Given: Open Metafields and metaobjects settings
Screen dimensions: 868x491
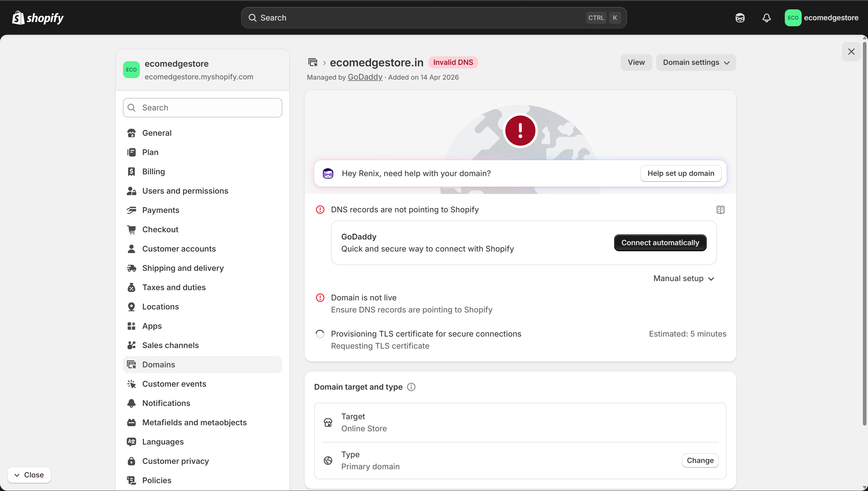Looking at the screenshot, I should coord(202,423).
